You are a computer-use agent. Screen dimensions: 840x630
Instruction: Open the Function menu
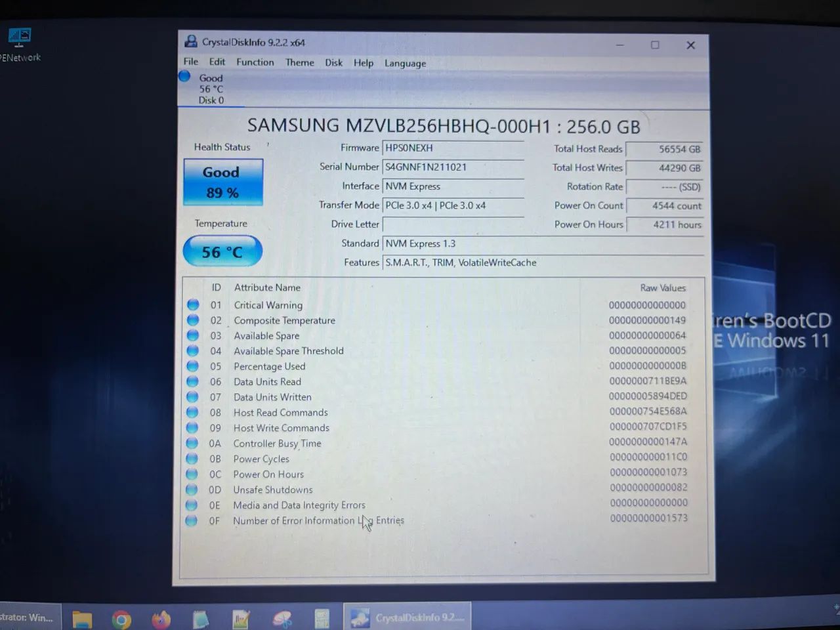point(255,62)
